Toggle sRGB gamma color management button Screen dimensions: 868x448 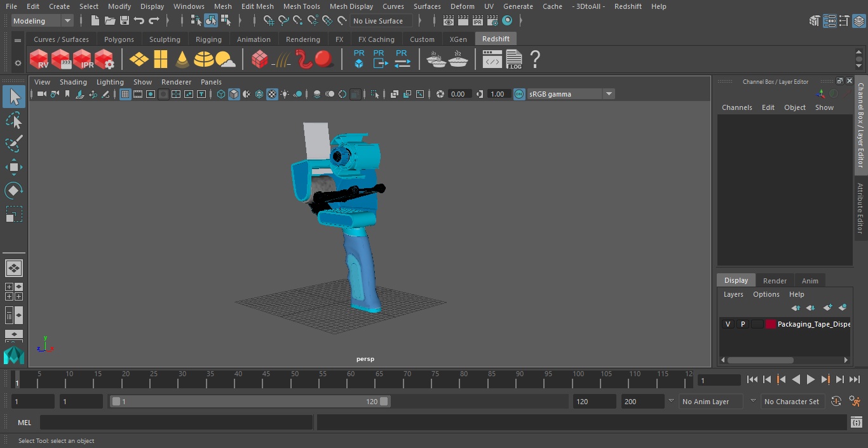tap(519, 94)
